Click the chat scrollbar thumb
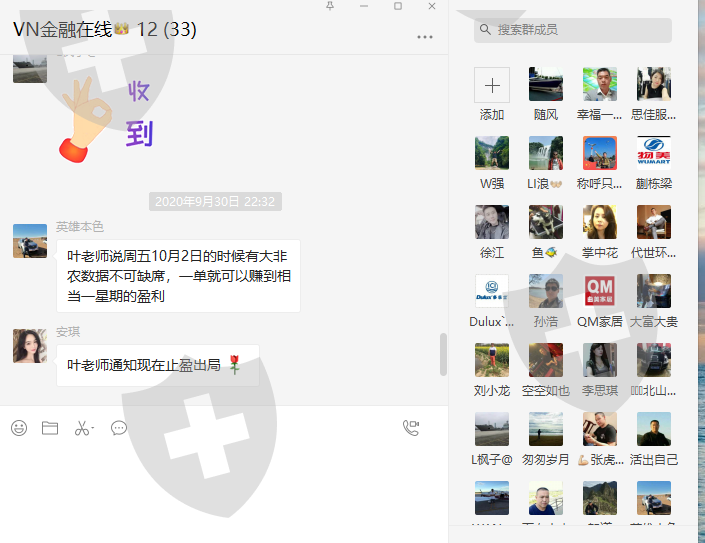This screenshot has width=705, height=543. tap(443, 354)
